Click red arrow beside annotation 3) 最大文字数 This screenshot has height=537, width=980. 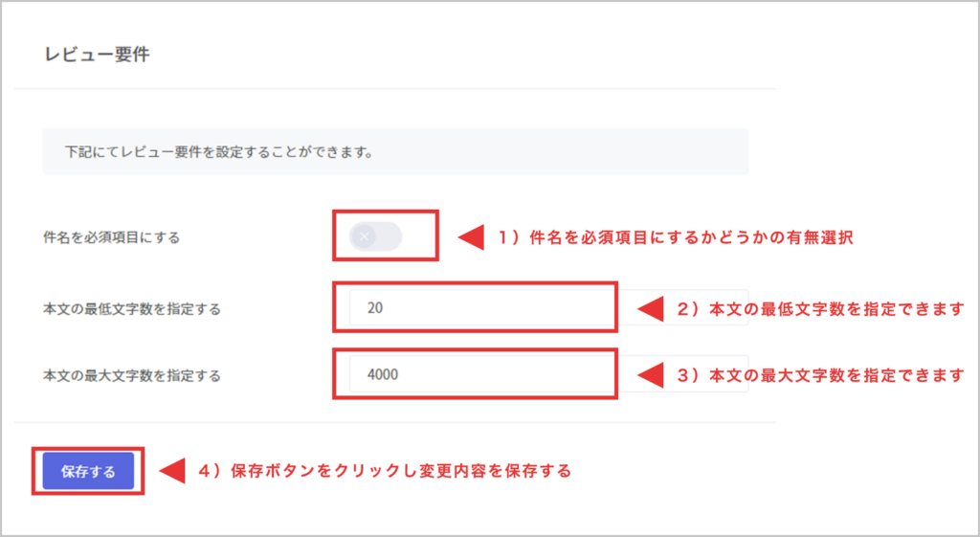pos(651,374)
